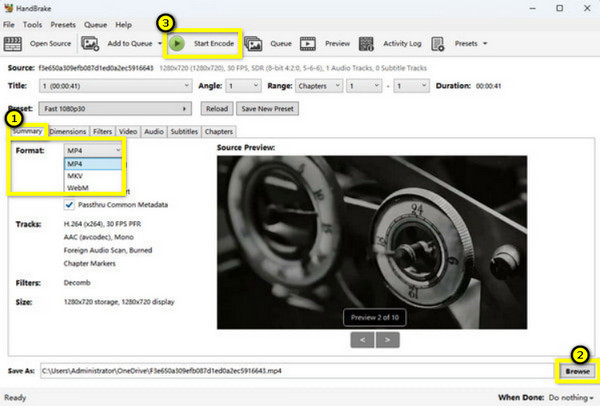Show next preview image
Image resolution: width=600 pixels, height=406 pixels.
pyautogui.click(x=388, y=340)
